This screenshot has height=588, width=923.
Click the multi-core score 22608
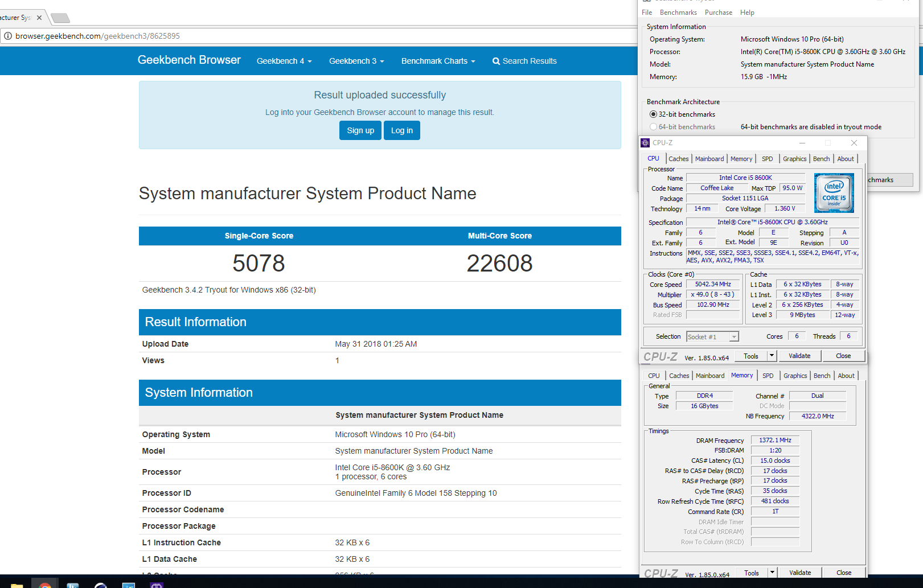(499, 263)
